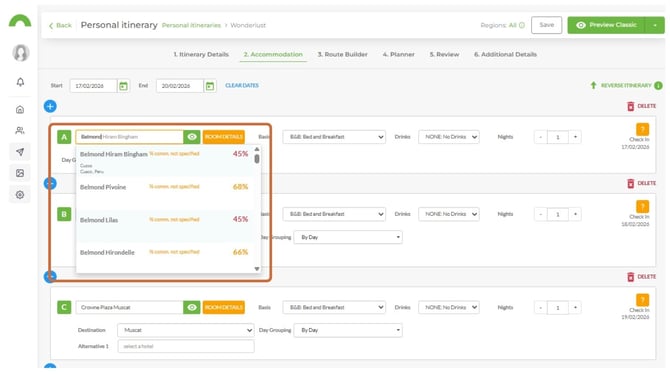The width and height of the screenshot is (670, 375).
Task: Click Reverse Itinerary arrow
Action: pyautogui.click(x=593, y=85)
